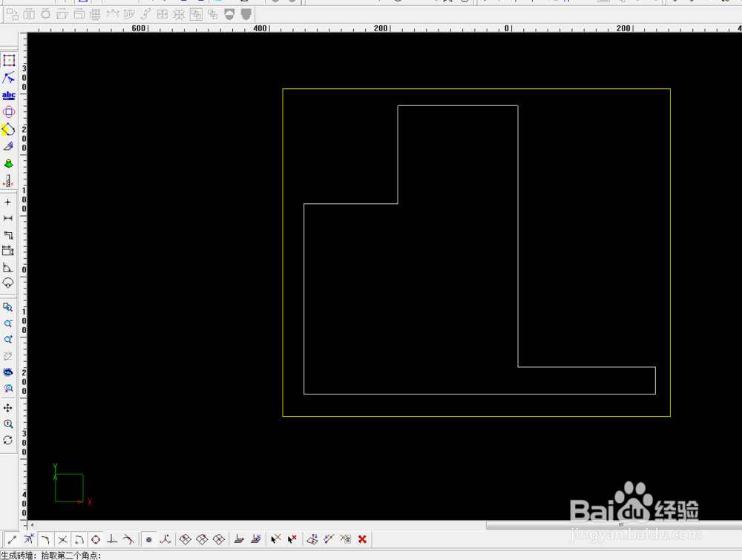742x560 pixels.
Task: Click the zoom out magnifier icon
Action: pos(8,323)
